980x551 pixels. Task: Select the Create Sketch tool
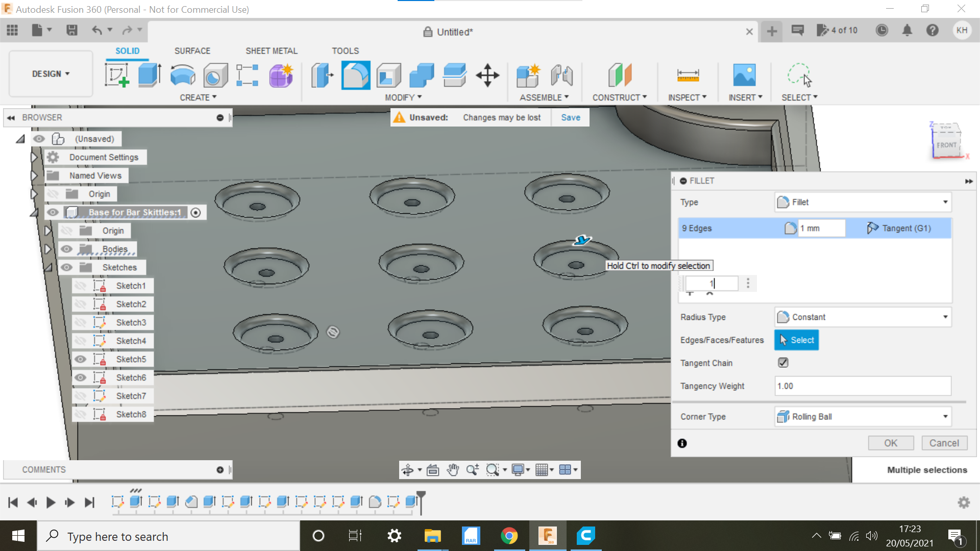coord(116,75)
